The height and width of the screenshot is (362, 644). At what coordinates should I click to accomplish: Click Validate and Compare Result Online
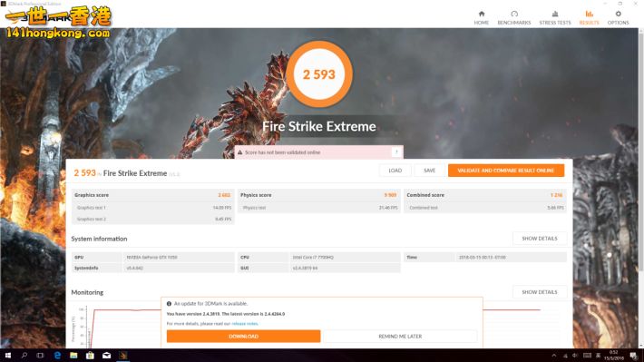click(x=506, y=171)
